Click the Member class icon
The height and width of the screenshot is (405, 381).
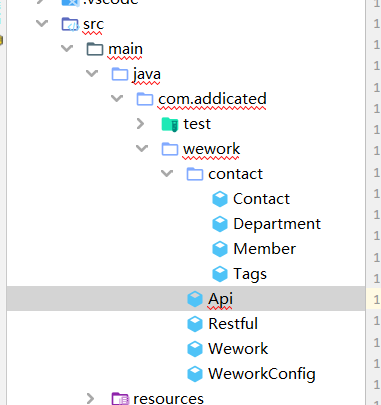point(220,249)
